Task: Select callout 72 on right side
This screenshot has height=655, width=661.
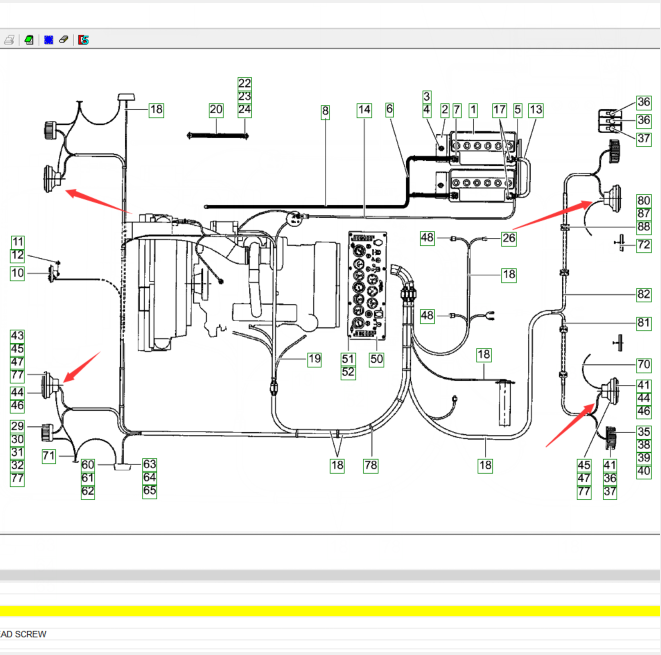Action: (x=643, y=245)
